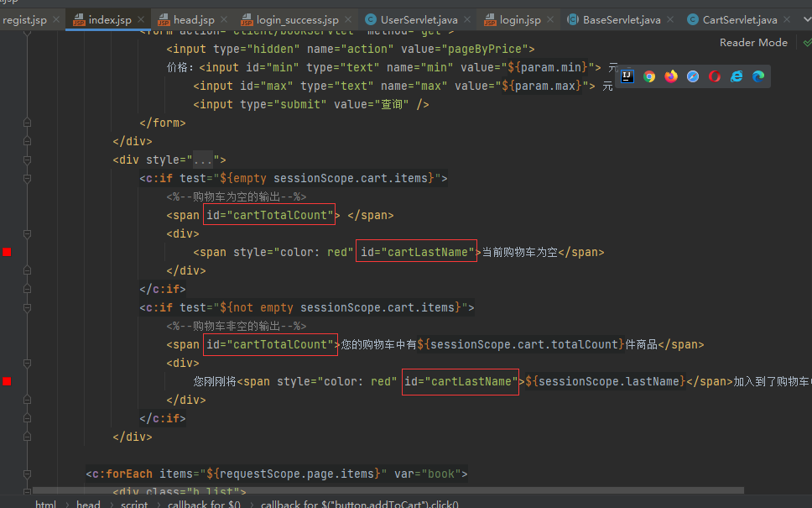Close the login_success.jsp tab
Image resolution: width=812 pixels, height=508 pixels.
point(348,19)
